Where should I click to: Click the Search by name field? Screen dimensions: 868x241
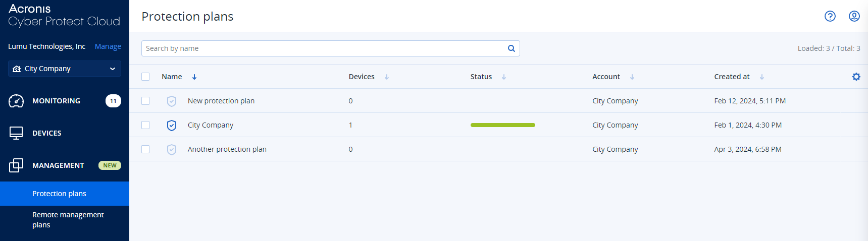(x=323, y=48)
